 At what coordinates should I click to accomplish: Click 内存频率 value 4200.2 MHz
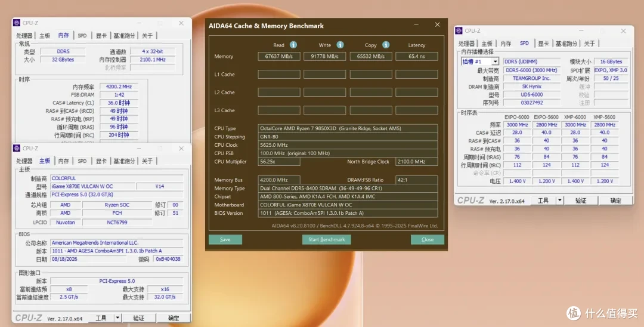click(x=119, y=87)
